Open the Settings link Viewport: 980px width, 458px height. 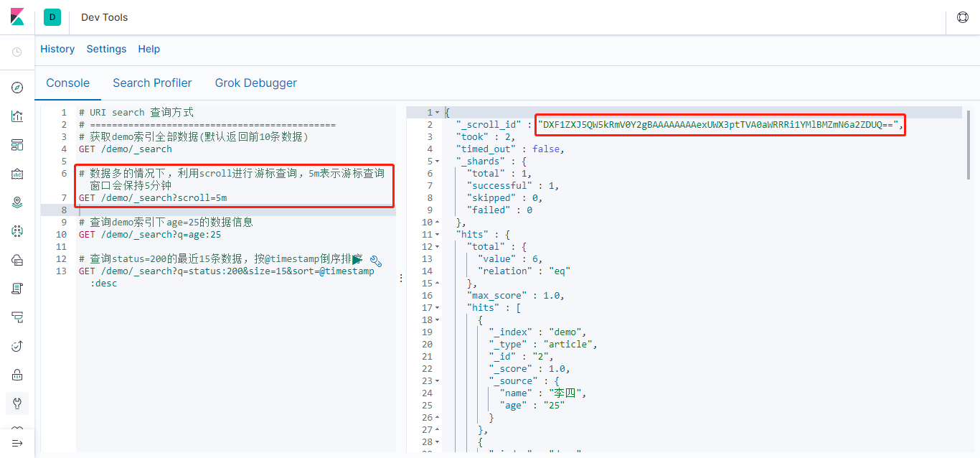coord(106,49)
